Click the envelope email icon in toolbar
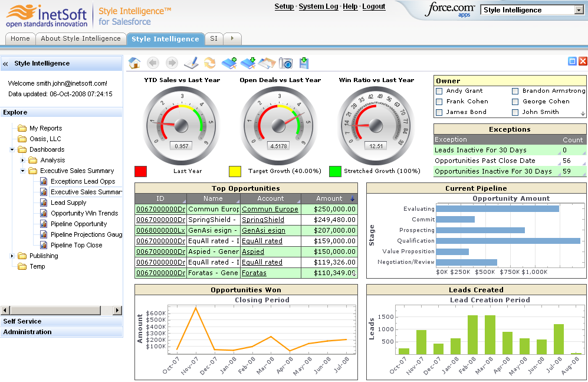Viewport: 588px width, 382px height. click(267, 63)
